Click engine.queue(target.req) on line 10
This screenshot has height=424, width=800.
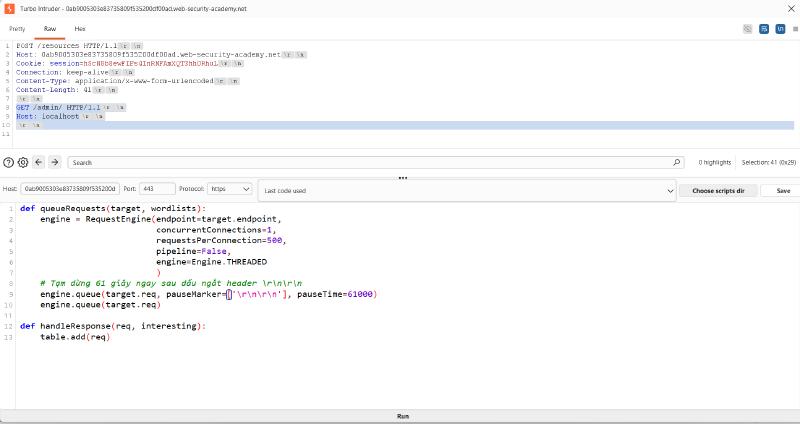point(100,305)
